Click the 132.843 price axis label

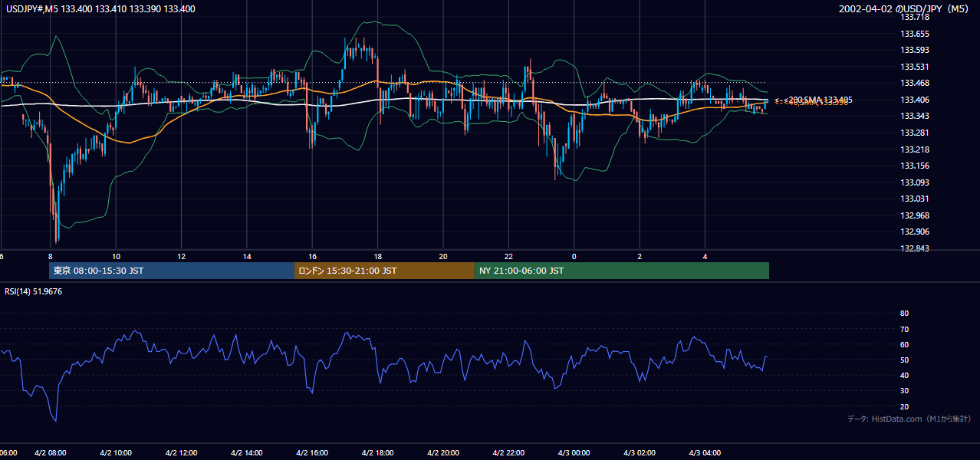click(x=915, y=248)
